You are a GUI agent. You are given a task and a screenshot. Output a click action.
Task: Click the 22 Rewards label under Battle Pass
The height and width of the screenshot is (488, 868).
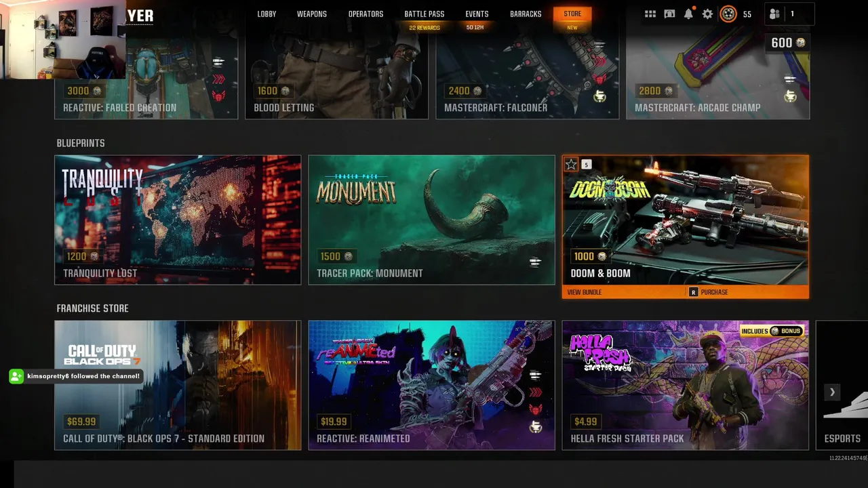(x=425, y=28)
